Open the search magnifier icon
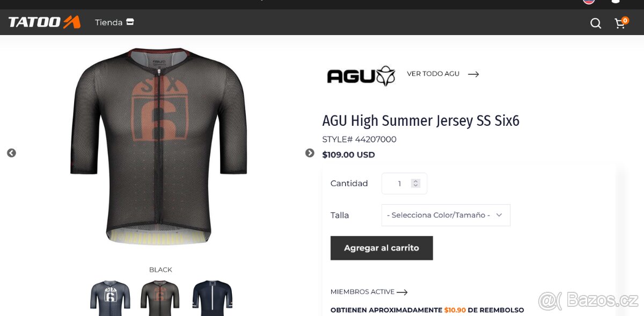The width and height of the screenshot is (644, 316). point(596,23)
